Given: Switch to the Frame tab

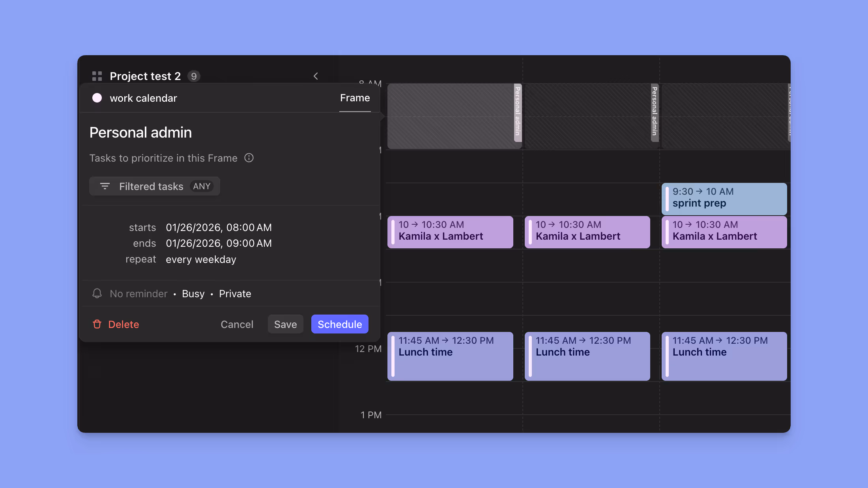Looking at the screenshot, I should point(354,98).
